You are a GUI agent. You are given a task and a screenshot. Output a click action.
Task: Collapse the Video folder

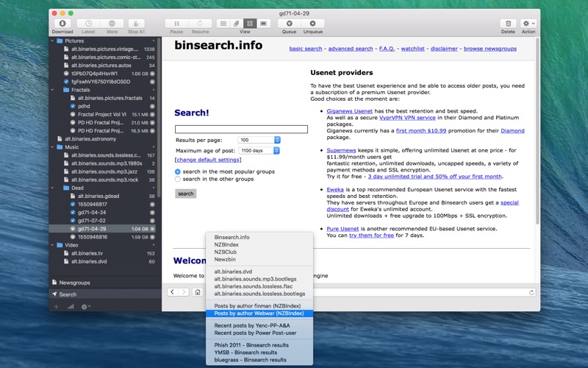[52, 245]
